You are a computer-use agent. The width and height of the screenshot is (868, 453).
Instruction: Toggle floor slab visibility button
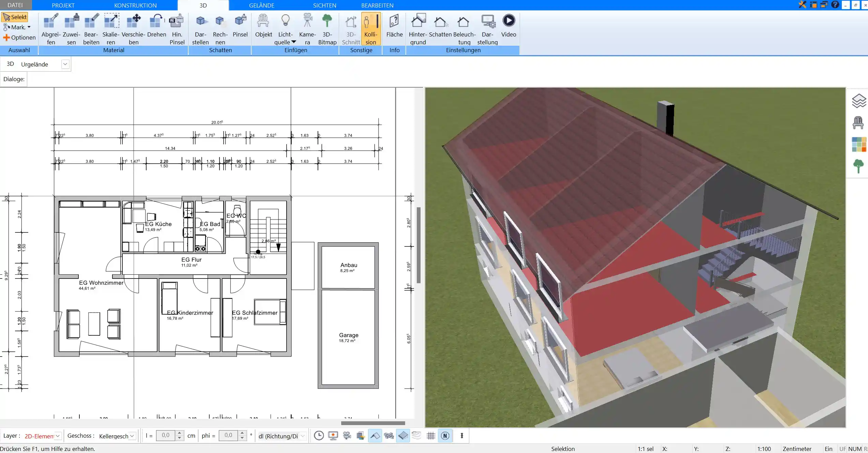pos(403,436)
